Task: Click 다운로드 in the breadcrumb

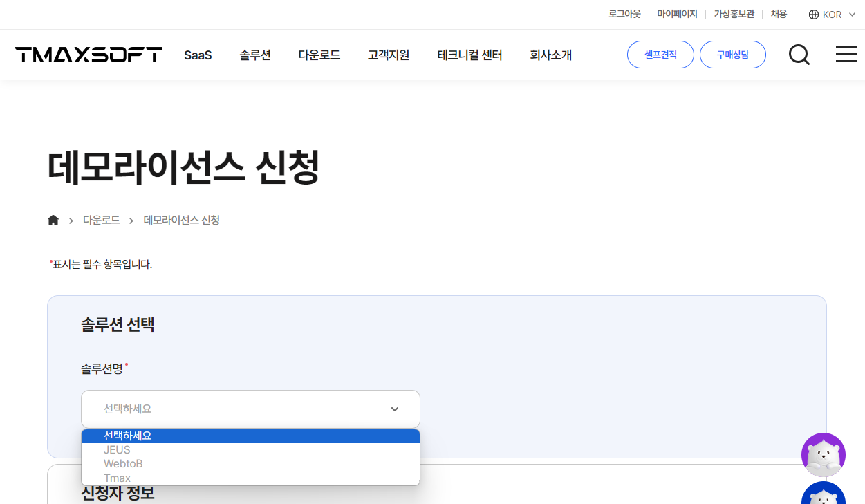Action: [102, 220]
